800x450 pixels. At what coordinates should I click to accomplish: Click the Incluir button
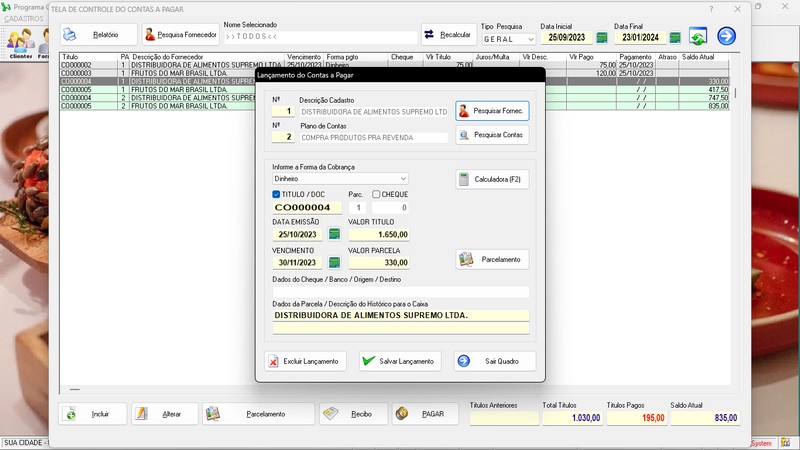click(x=92, y=414)
